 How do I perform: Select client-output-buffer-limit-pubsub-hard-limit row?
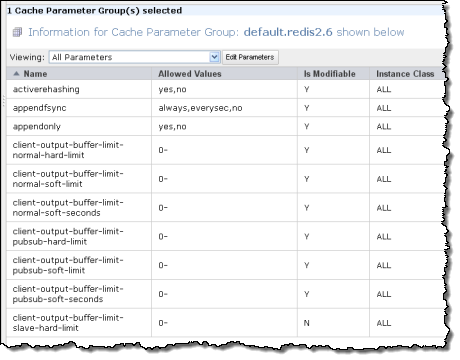[225, 236]
